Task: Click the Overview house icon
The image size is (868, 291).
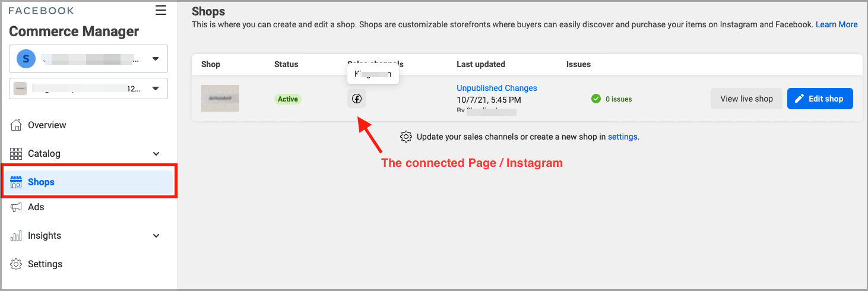Action: [16, 125]
